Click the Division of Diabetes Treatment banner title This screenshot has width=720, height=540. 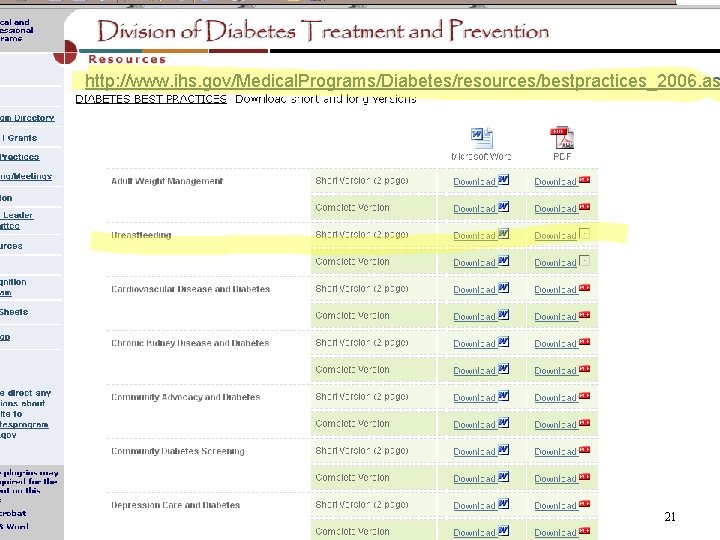(323, 31)
